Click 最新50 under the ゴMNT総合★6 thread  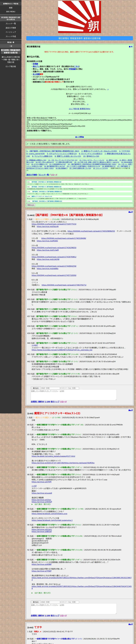click(41, 402)
